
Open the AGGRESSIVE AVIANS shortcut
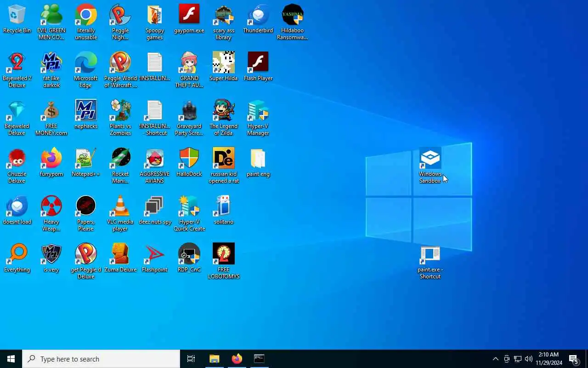(155, 166)
